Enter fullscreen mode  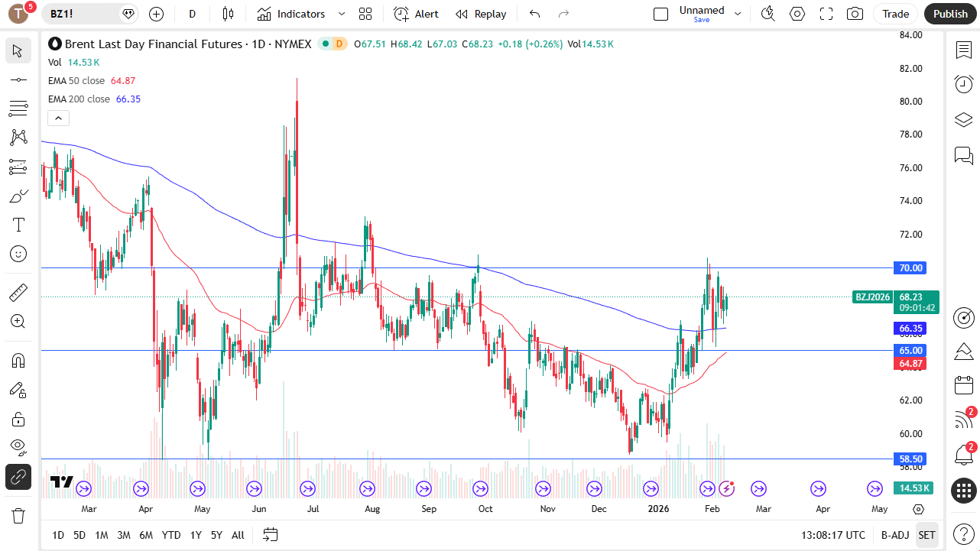click(x=826, y=14)
